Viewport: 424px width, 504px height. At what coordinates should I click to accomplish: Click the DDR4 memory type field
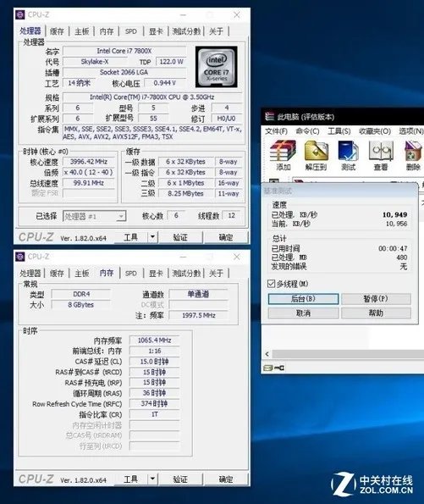tap(81, 294)
